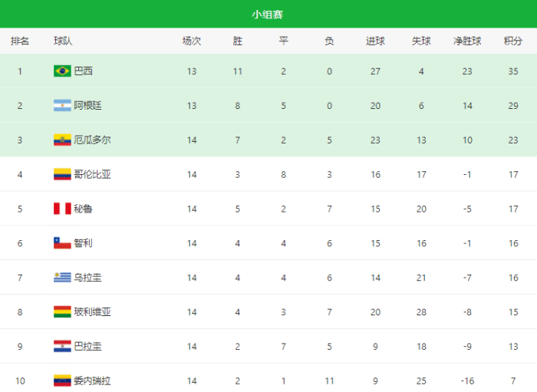Open the 巴西 team link
This screenshot has width=537, height=392.
(x=83, y=71)
